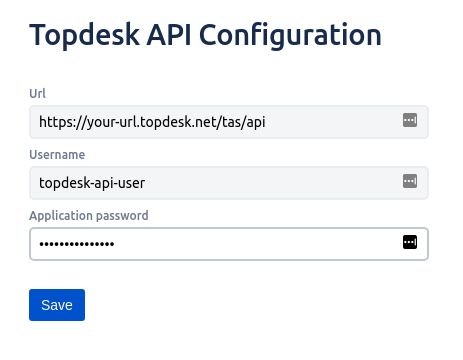
Task: Click the word Topdesk in heading
Action: [84, 35]
